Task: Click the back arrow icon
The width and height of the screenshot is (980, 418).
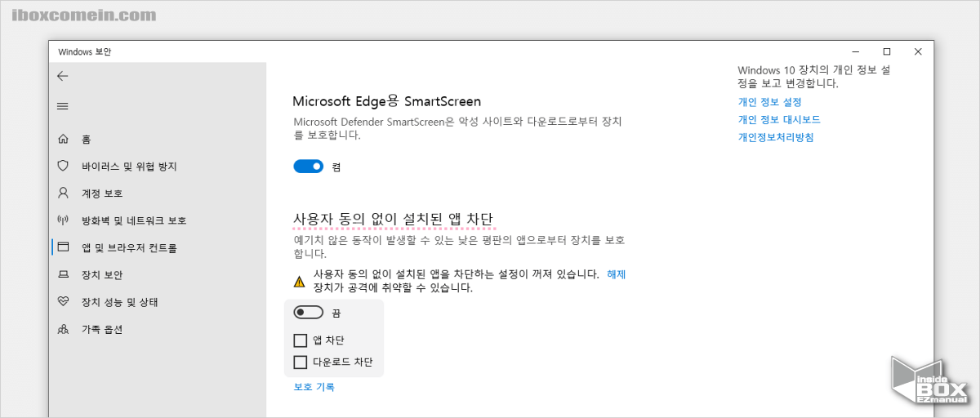Action: pos(63,76)
